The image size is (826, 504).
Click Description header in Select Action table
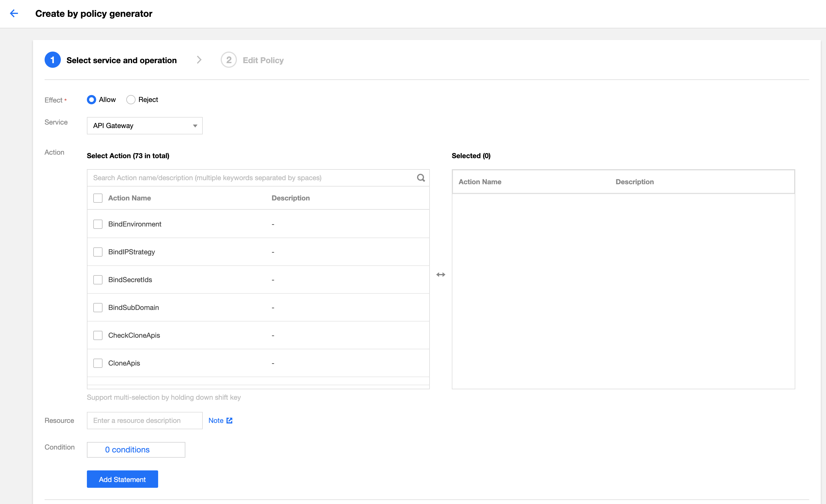click(291, 198)
